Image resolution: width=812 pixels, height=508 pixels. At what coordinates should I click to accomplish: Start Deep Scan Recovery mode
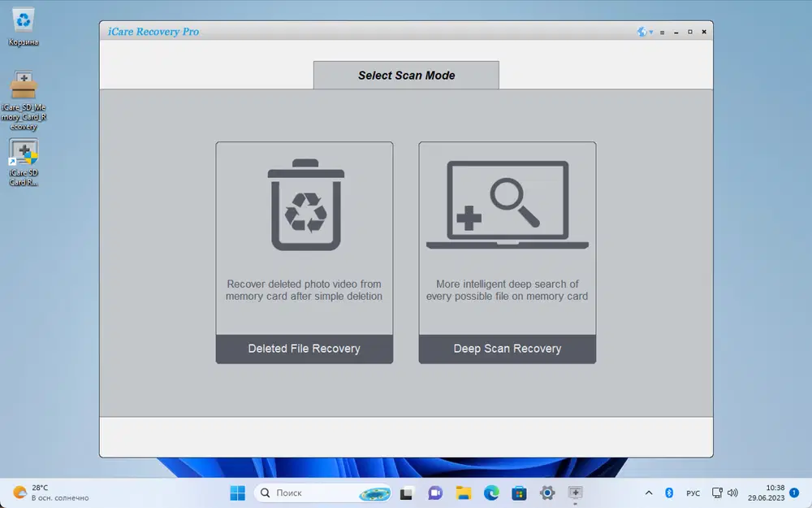coord(507,349)
